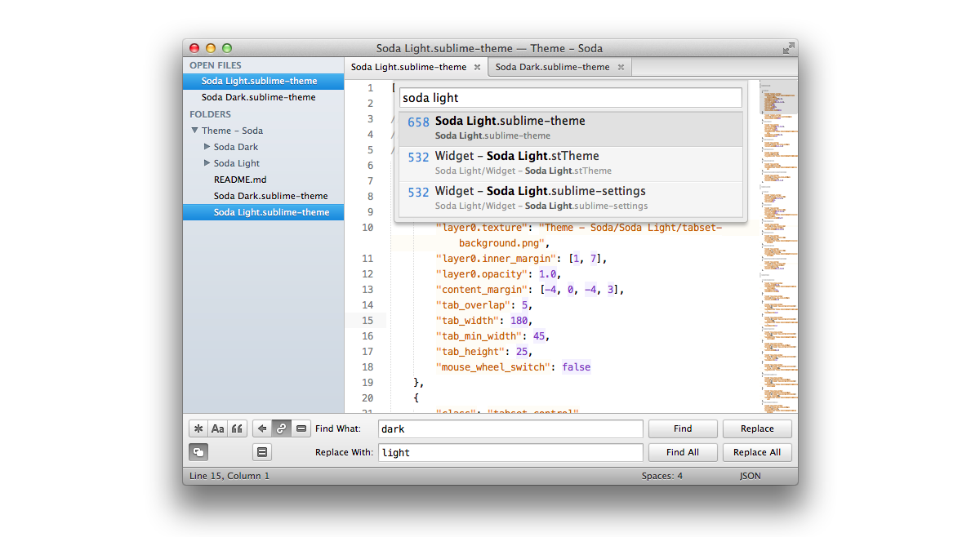Click the Replace All button
This screenshot has height=555, width=980.
point(757,452)
